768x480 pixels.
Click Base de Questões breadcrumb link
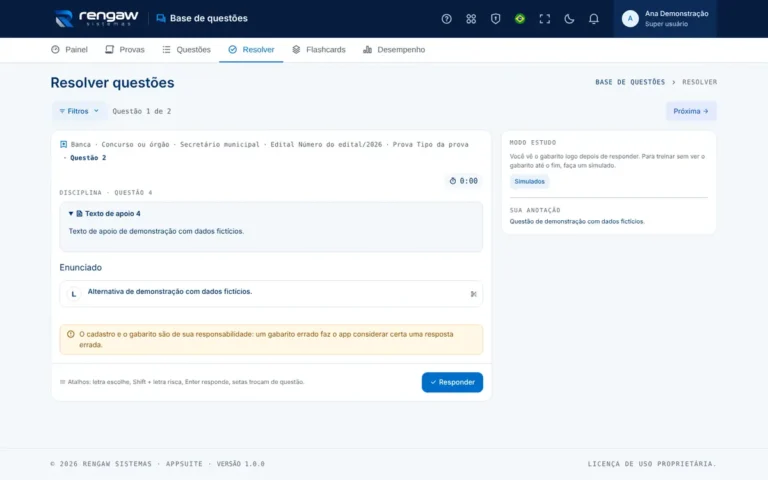(x=630, y=82)
